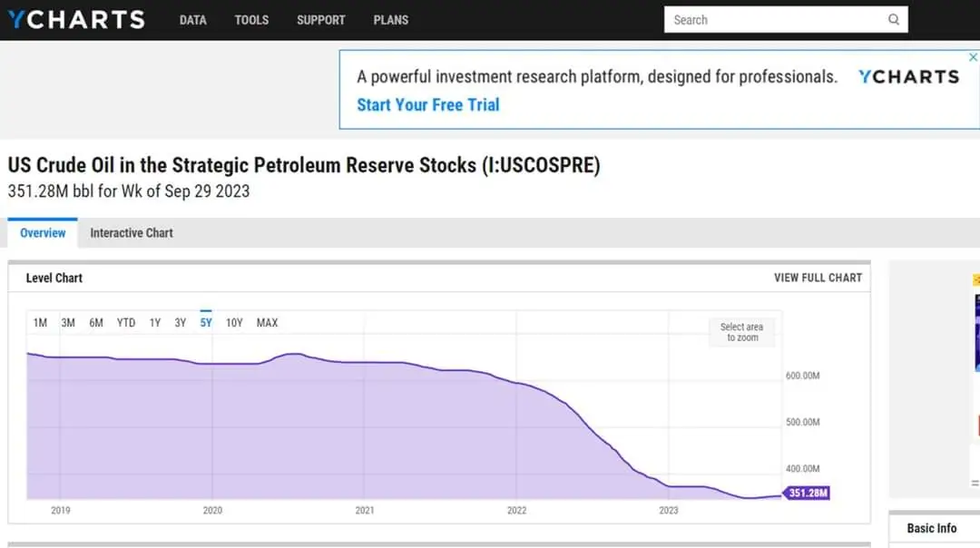Image resolution: width=980 pixels, height=548 pixels.
Task: Switch chart range to 10Y
Action: pyautogui.click(x=234, y=323)
